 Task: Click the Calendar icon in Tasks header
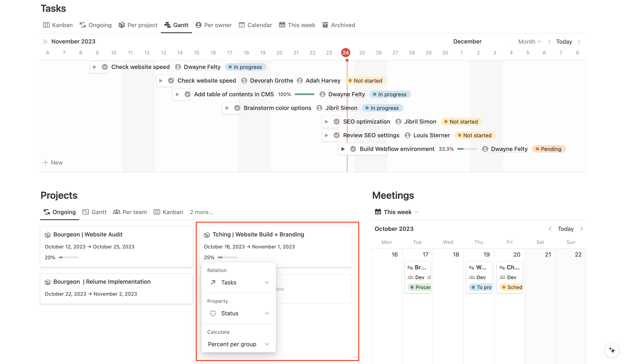point(241,25)
